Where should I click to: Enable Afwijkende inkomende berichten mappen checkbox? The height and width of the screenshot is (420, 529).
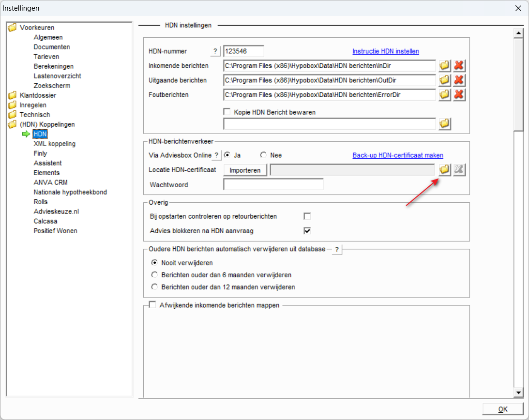point(152,305)
